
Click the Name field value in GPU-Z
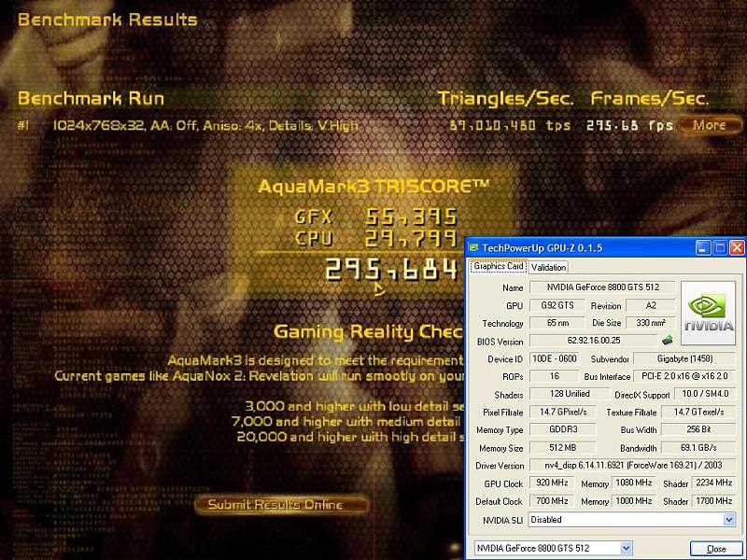[602, 287]
